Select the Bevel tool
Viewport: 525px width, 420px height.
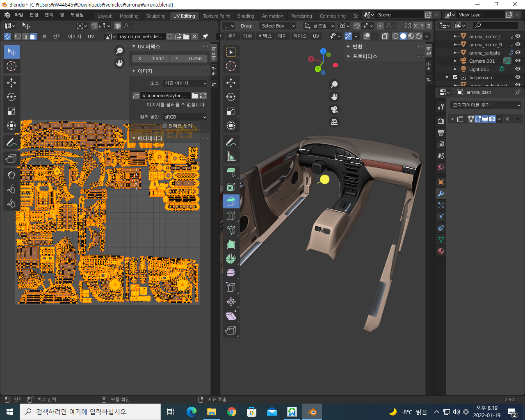pos(231,201)
